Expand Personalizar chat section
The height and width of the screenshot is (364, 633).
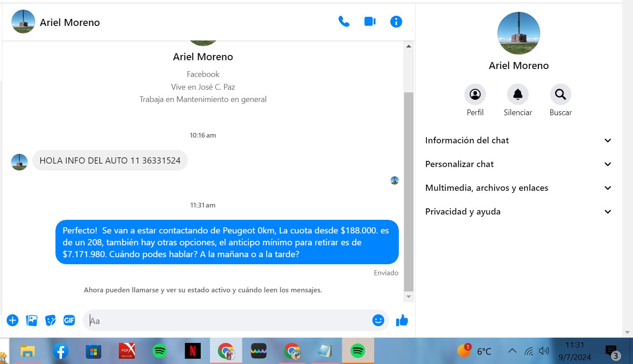tap(519, 164)
